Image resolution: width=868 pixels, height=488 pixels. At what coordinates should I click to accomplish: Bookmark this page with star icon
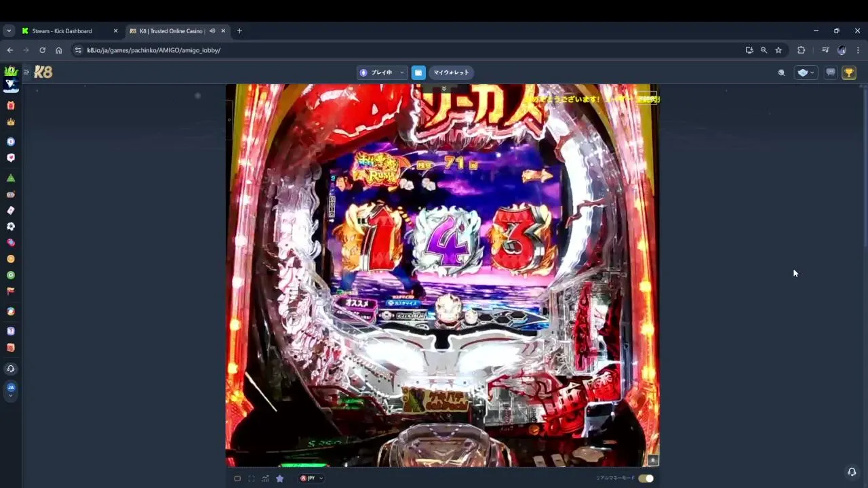(x=778, y=50)
